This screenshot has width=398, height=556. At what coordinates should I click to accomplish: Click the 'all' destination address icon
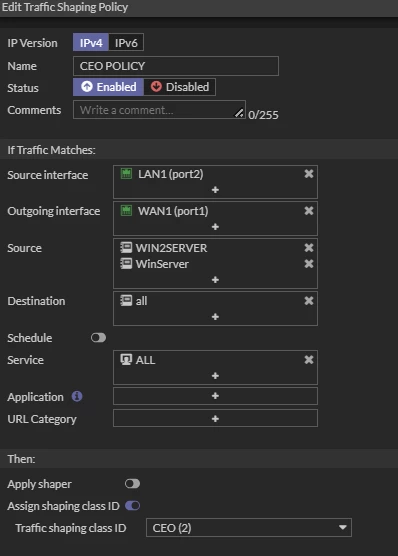[126, 301]
